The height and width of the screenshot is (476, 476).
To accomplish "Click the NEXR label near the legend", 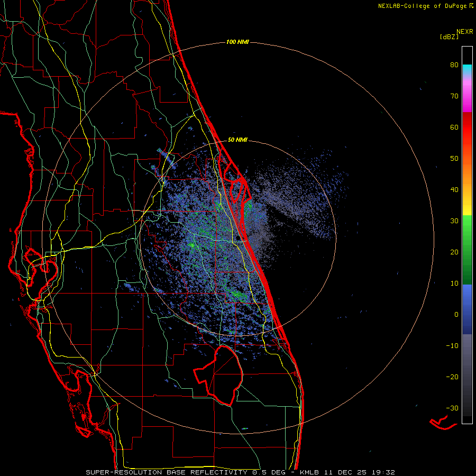I will coord(465,32).
